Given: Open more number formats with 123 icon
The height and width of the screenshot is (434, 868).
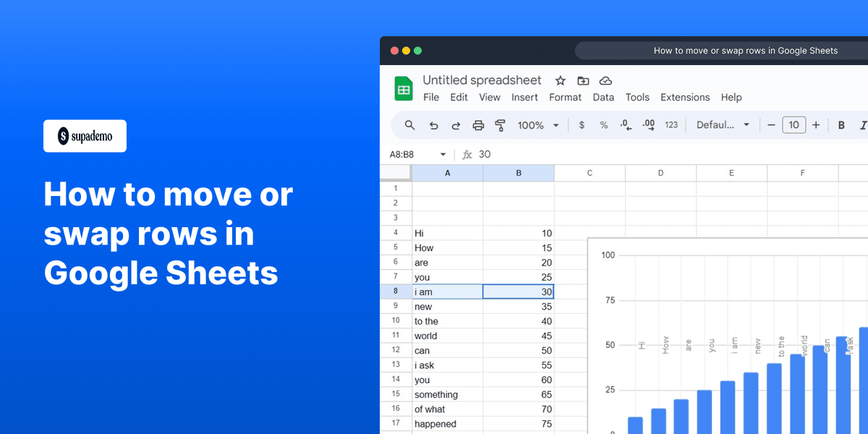Looking at the screenshot, I should (x=671, y=124).
